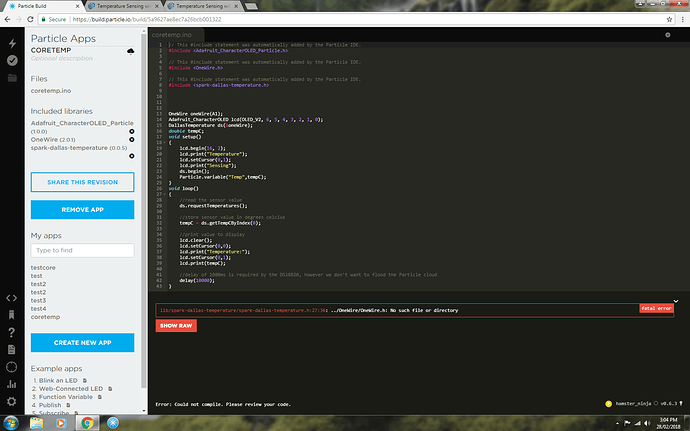Image resolution: width=690 pixels, height=431 pixels.
Task: Click the SHOW RAW button
Action: 176,326
